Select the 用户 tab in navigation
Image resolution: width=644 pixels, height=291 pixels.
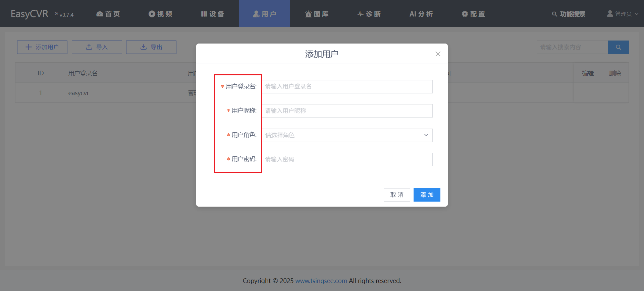tap(264, 14)
